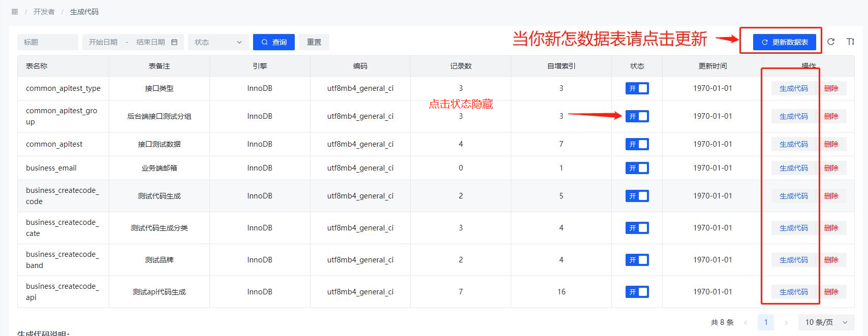The width and height of the screenshot is (868, 336).
Task: Click the 表备注 column header
Action: [x=159, y=66]
